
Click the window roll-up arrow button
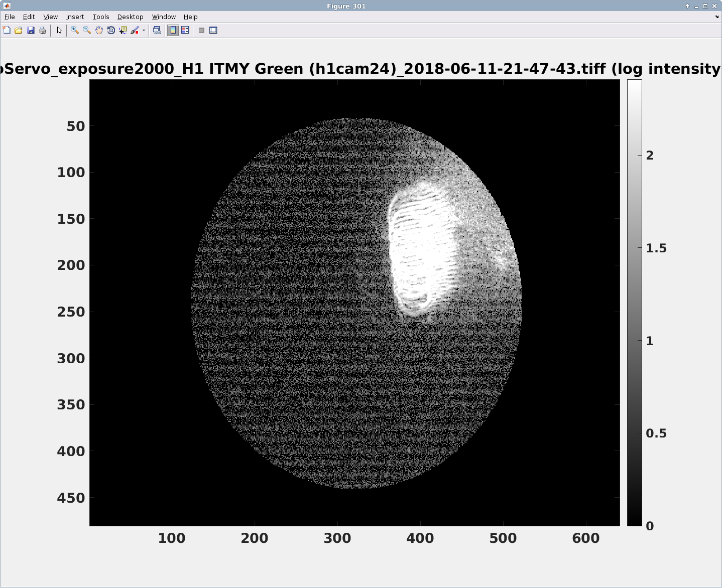click(687, 6)
